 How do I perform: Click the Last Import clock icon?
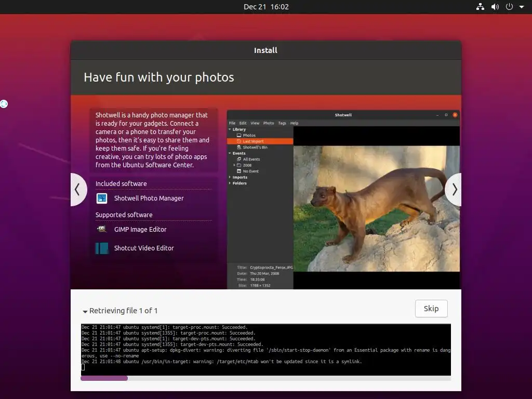239,141
